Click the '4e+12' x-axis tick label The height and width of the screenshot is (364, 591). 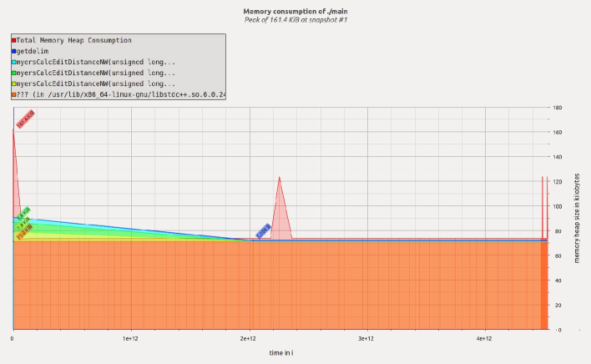coord(484,339)
